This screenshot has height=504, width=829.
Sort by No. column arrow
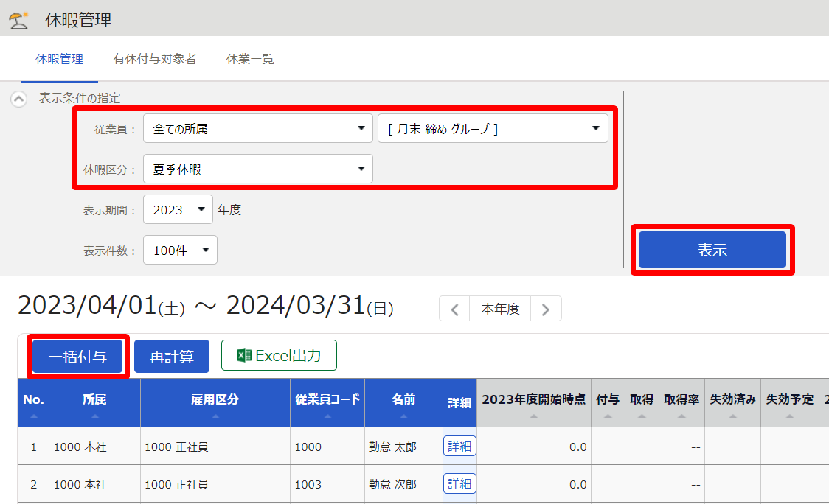point(34,416)
